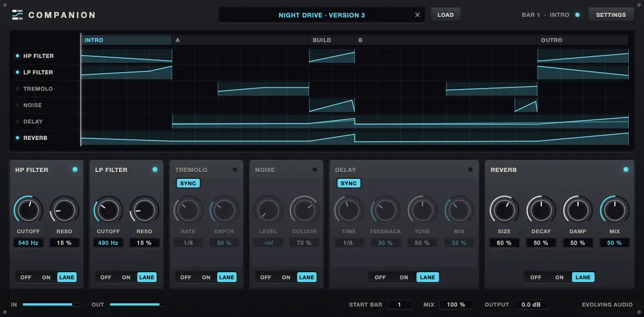Click the LP cutoff value 490 Hz
This screenshot has width=644, height=317.
109,243
